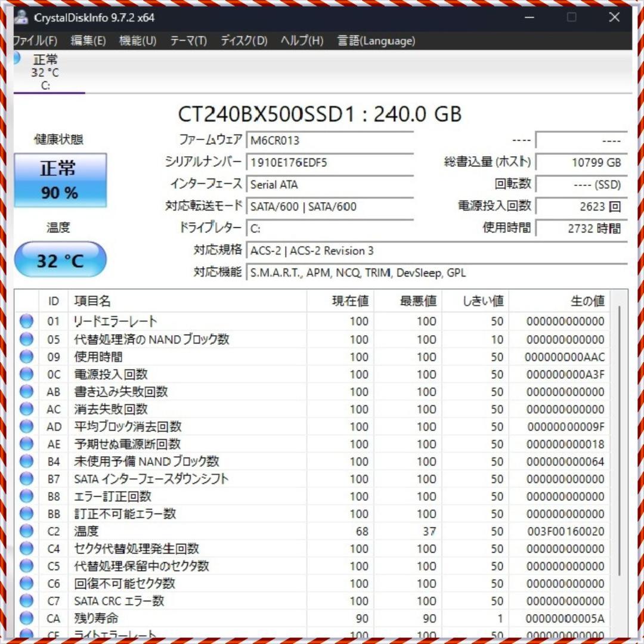The width and height of the screenshot is (644, 644).
Task: Open the 言語(Language) menu
Action: (376, 41)
